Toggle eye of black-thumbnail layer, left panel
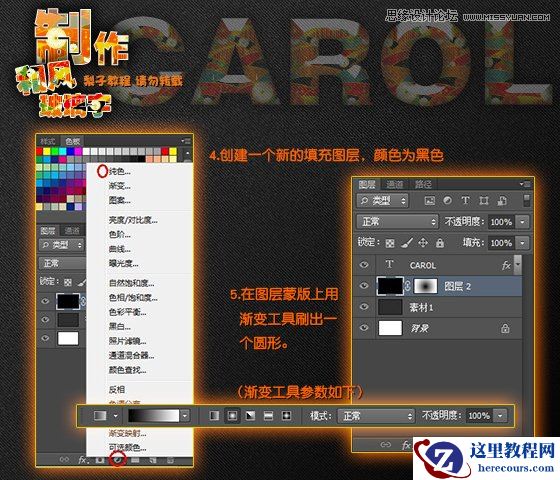560x480 pixels. point(45,301)
